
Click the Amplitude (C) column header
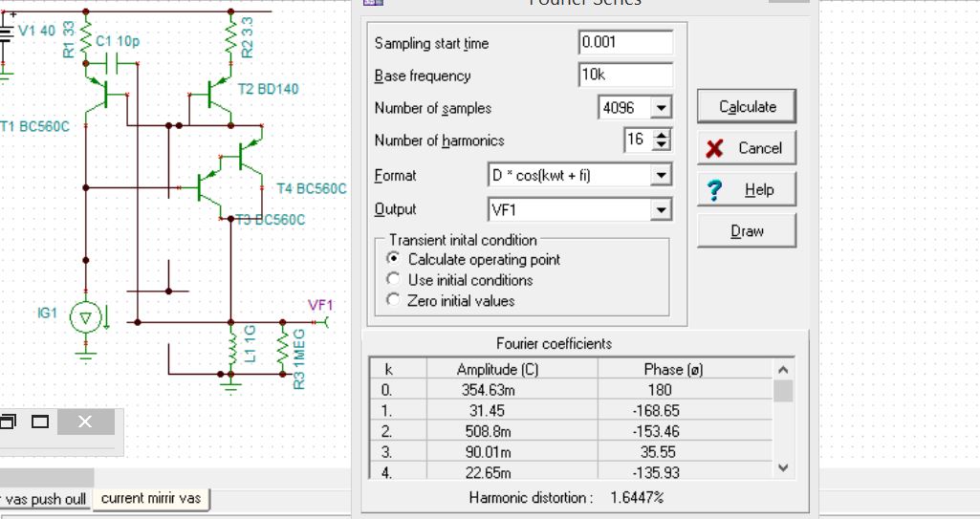512,369
